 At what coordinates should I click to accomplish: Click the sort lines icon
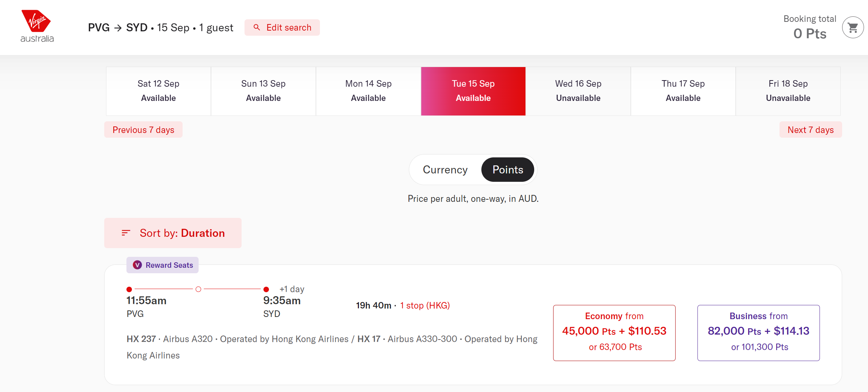click(x=126, y=233)
